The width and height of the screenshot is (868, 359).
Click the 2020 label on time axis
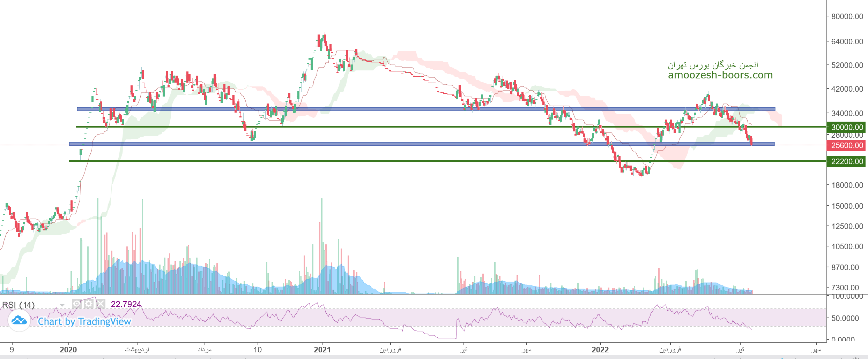tap(68, 350)
